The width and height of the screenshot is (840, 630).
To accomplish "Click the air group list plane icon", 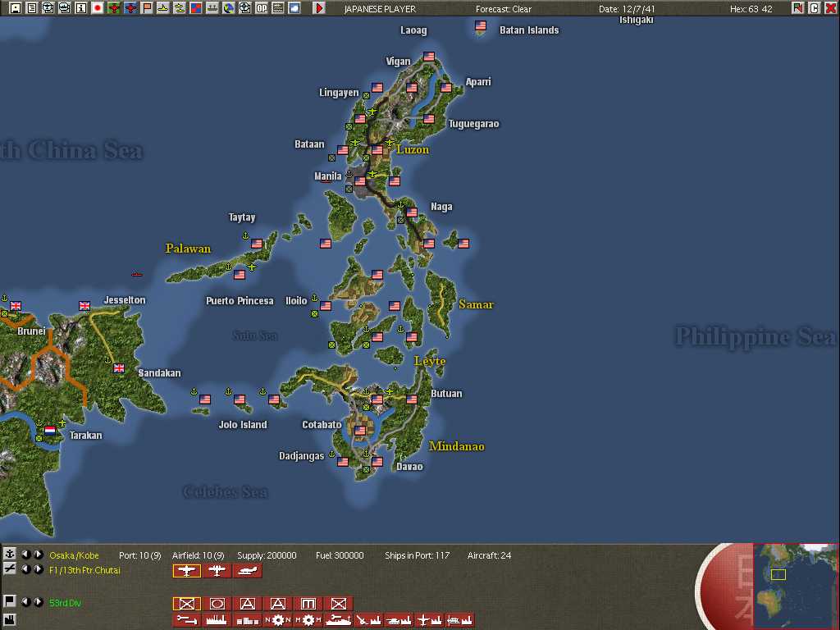I will pos(9,568).
